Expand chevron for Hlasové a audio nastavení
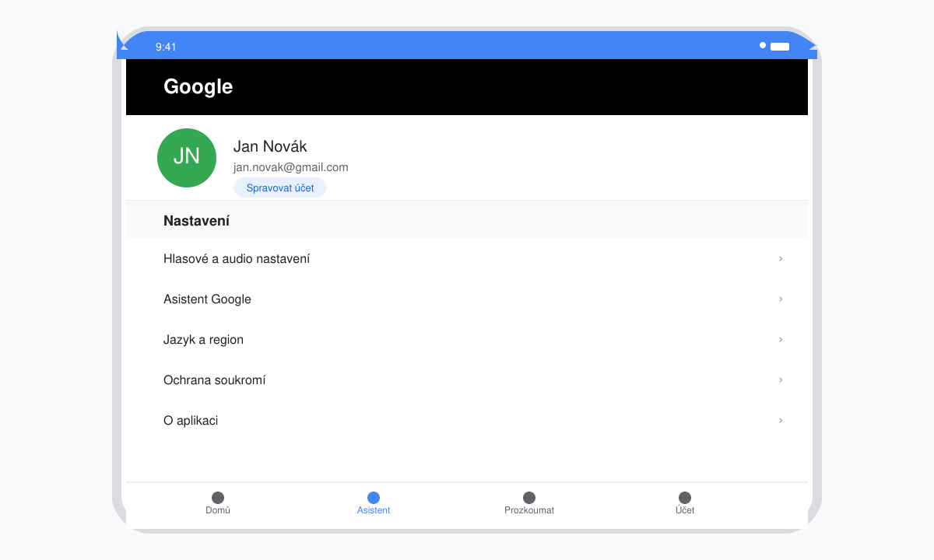The height and width of the screenshot is (560, 934). coord(781,258)
